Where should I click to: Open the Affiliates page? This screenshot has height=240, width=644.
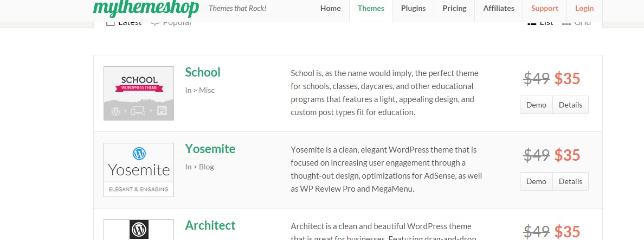(499, 8)
